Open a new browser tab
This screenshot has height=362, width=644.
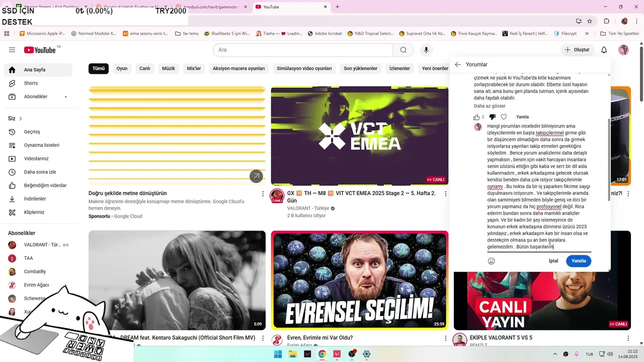pyautogui.click(x=337, y=7)
